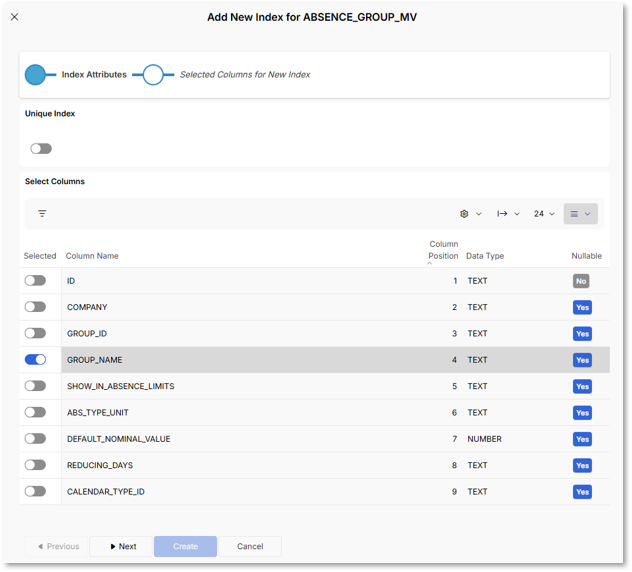632x572 pixels.
Task: Select the ABS_TYPE_UNIT cell text
Action: 98,413
